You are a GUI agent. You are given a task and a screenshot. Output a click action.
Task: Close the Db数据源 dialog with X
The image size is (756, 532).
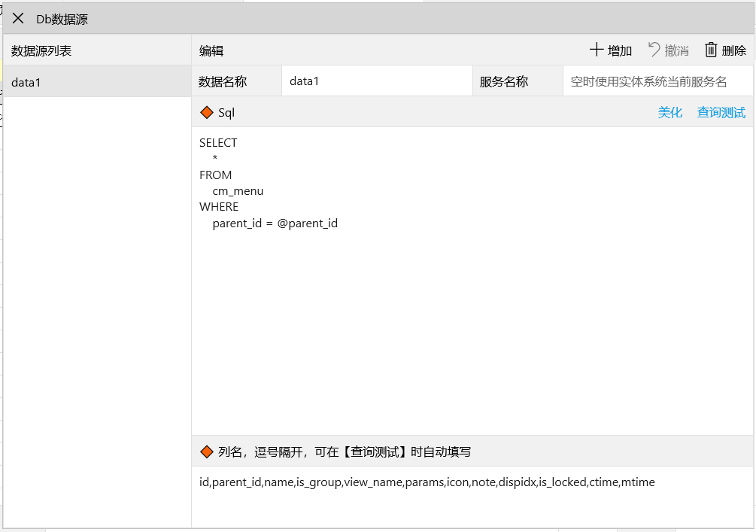18,18
